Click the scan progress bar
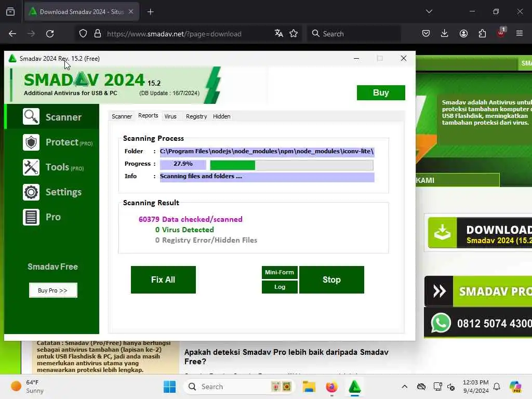Image resolution: width=532 pixels, height=399 pixels. point(291,165)
